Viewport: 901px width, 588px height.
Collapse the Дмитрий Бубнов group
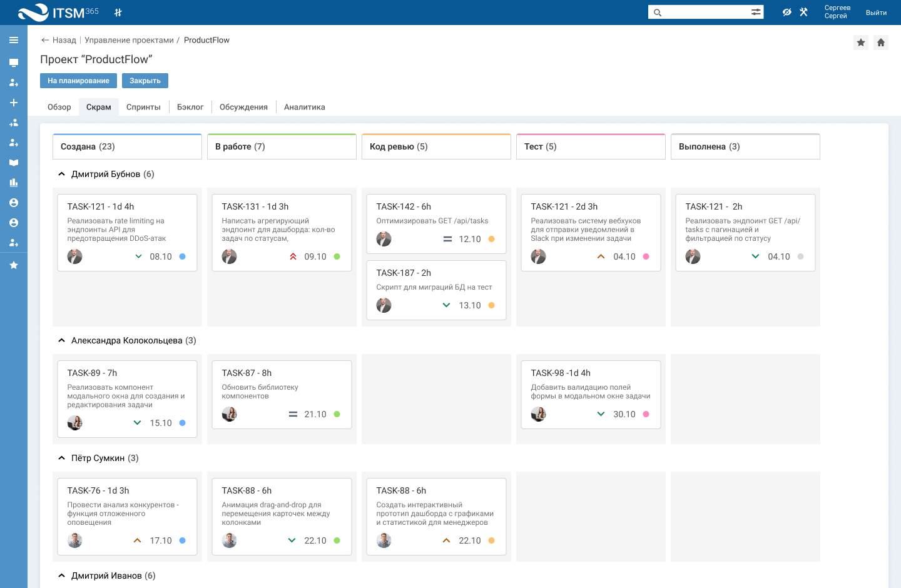click(61, 175)
